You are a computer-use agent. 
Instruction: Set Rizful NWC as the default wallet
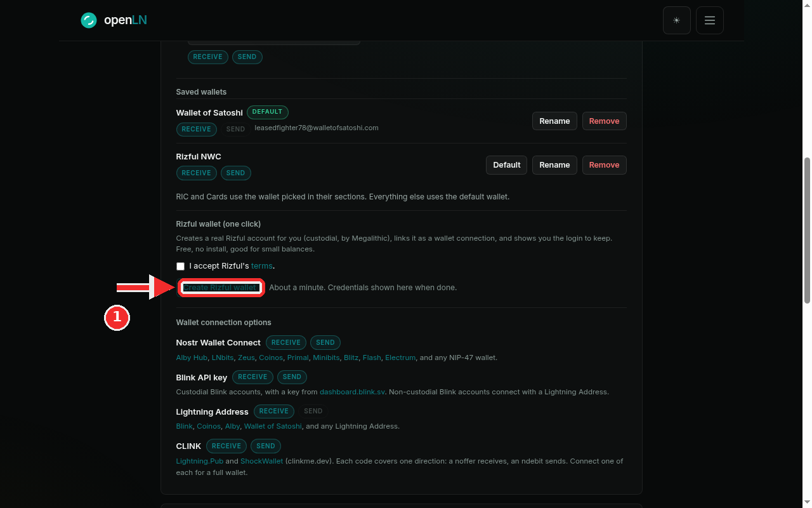(x=507, y=165)
